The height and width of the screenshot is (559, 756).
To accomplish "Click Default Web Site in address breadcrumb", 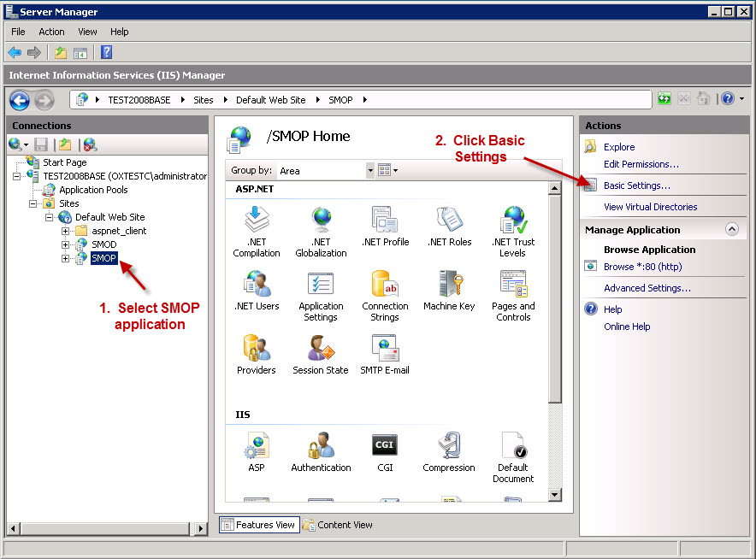I will [x=270, y=100].
